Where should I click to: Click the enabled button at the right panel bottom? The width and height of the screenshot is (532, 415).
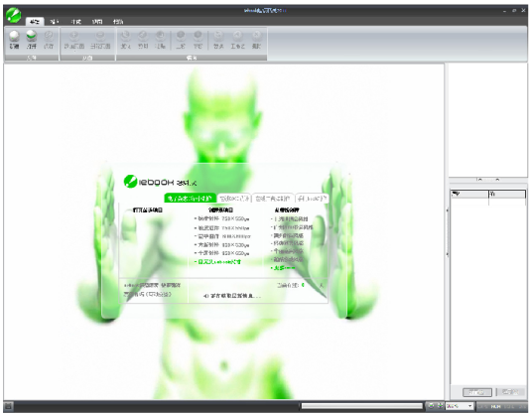[477, 392]
